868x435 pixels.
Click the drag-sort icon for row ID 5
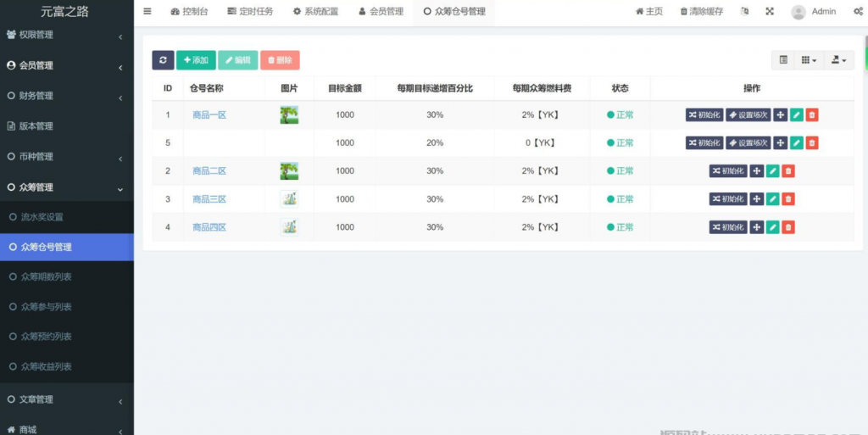pyautogui.click(x=780, y=142)
